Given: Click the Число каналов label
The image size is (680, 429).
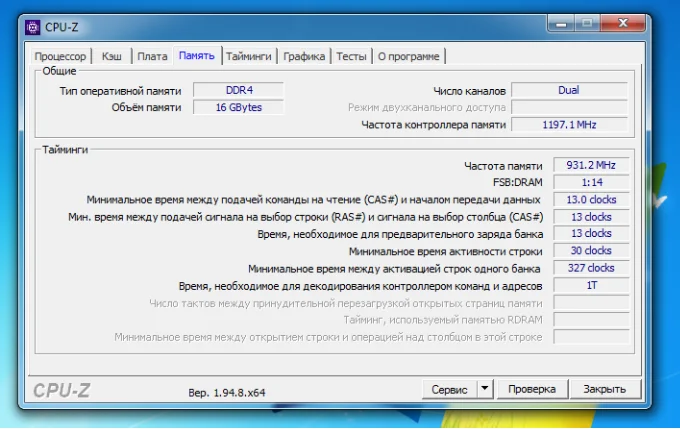Looking at the screenshot, I should (x=469, y=91).
